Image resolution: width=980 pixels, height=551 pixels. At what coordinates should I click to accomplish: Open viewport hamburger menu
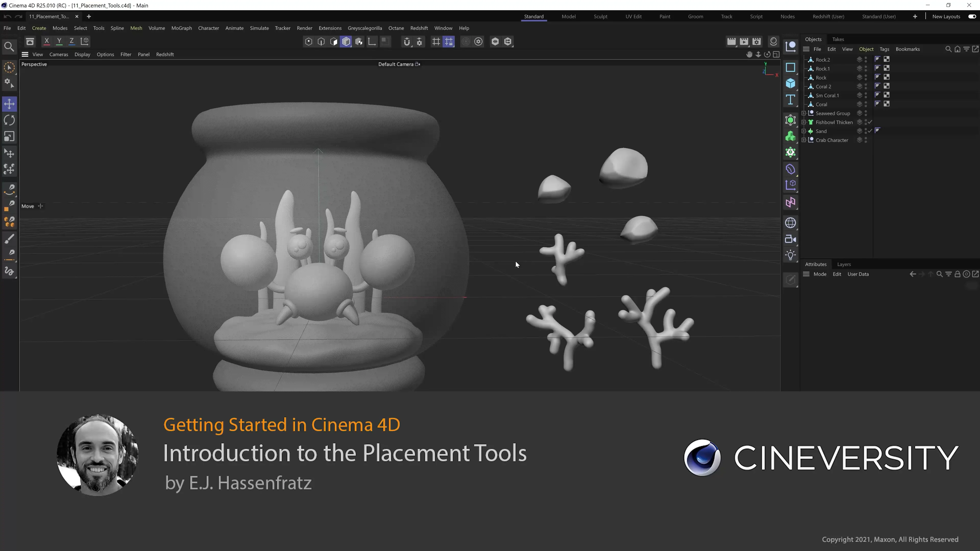click(x=25, y=54)
